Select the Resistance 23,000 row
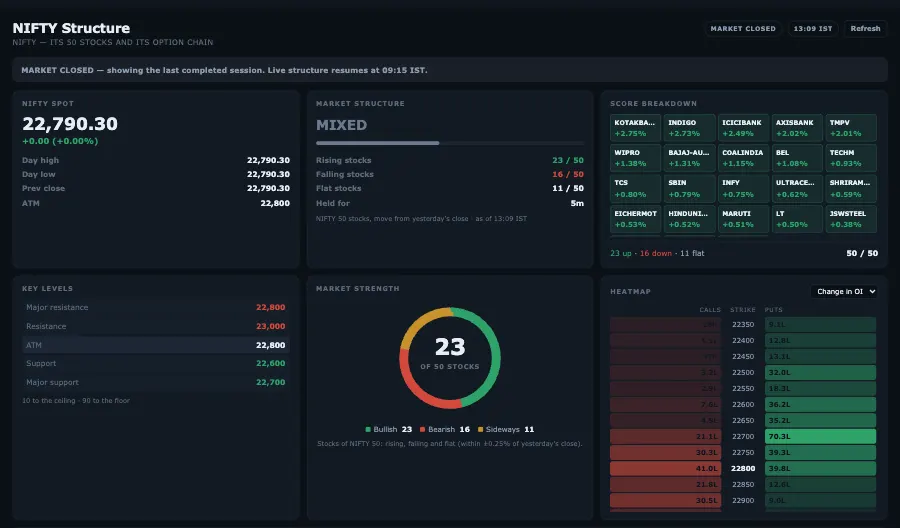 click(x=156, y=326)
